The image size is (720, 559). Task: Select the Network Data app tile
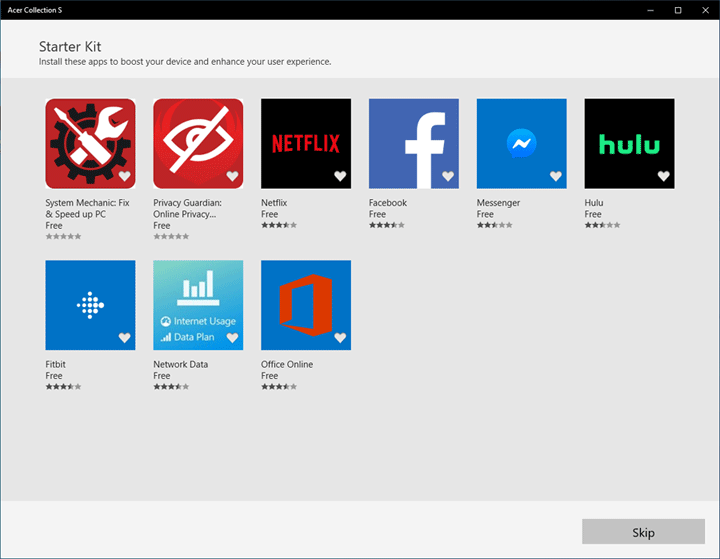[198, 305]
